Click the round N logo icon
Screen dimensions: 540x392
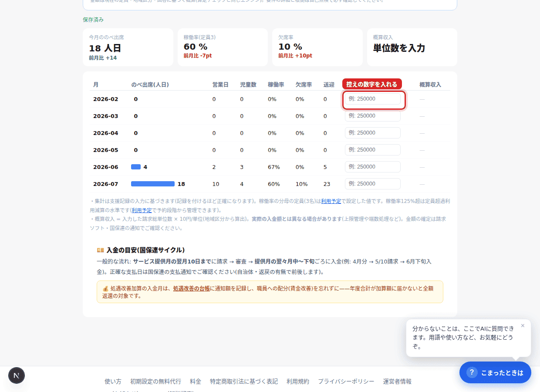pyautogui.click(x=17, y=375)
